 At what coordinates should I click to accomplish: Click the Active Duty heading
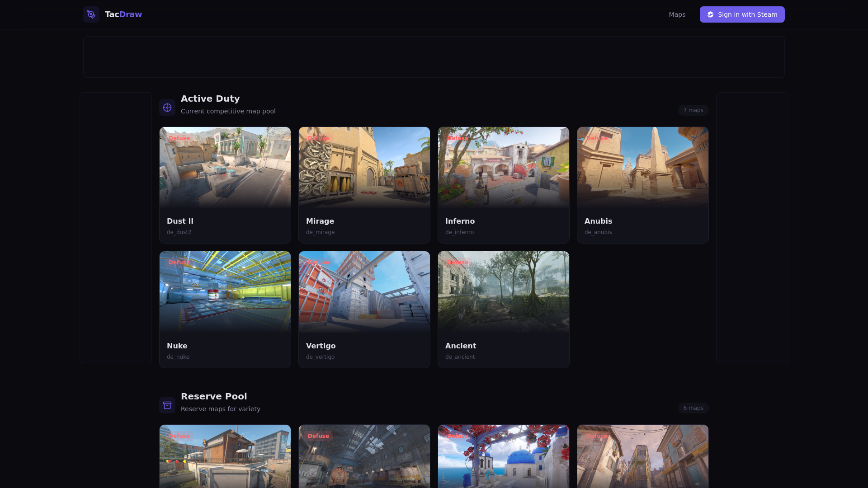tap(210, 99)
